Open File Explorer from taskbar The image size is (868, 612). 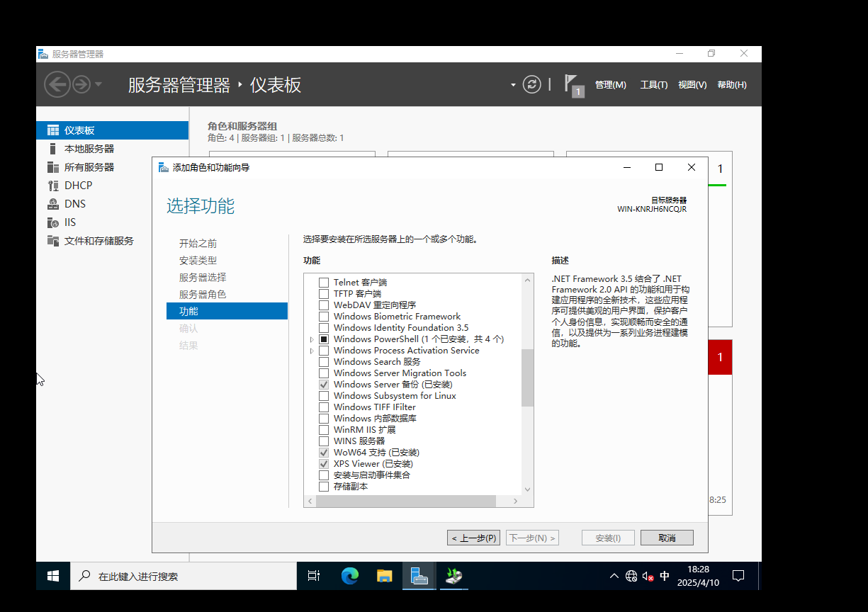pos(384,577)
